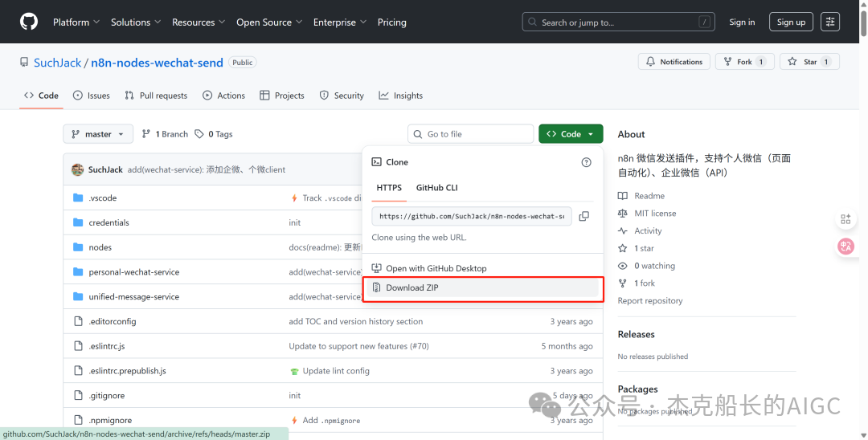Viewport: 868px width, 440px height.
Task: Switch to the Pull requests tab
Action: tap(156, 96)
